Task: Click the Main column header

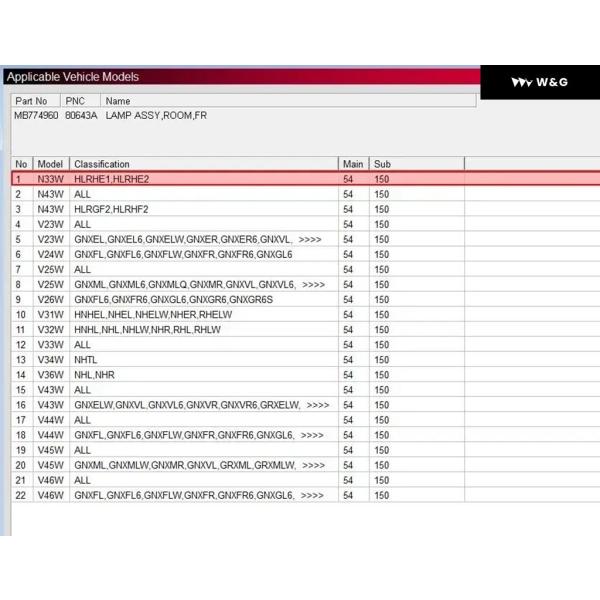Action: [x=352, y=164]
